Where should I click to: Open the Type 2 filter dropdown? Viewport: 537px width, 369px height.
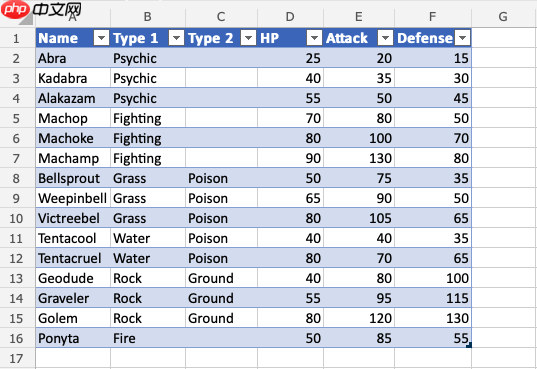coord(248,38)
